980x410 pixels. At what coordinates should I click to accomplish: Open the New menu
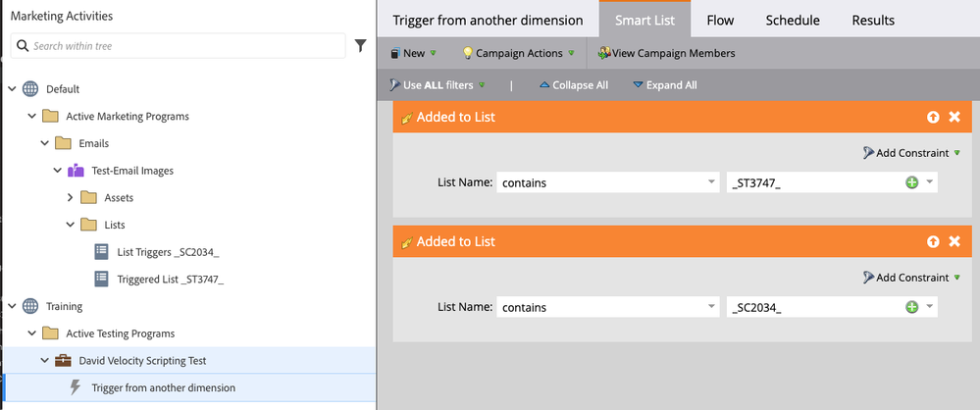(x=413, y=53)
